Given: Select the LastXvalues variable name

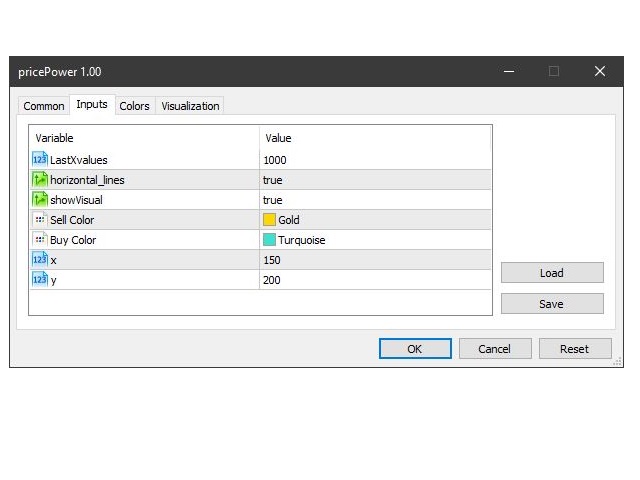Looking at the screenshot, I should (x=79, y=160).
